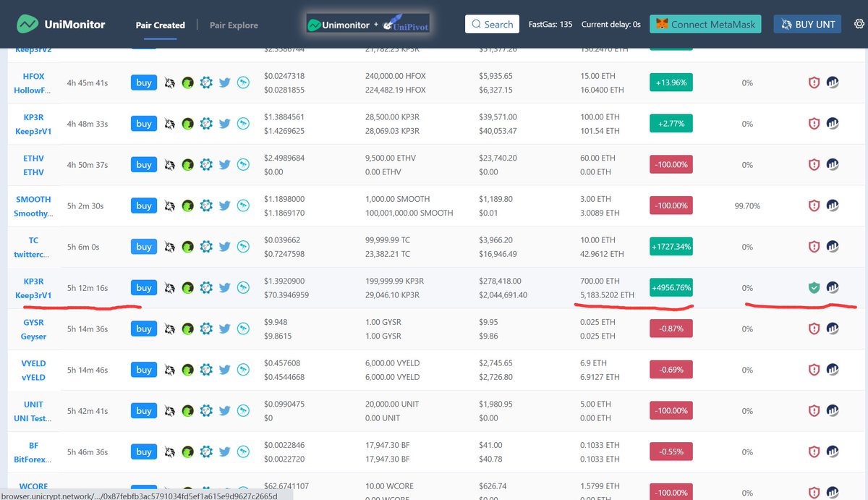Open chart icon in UNIT row

coord(833,411)
